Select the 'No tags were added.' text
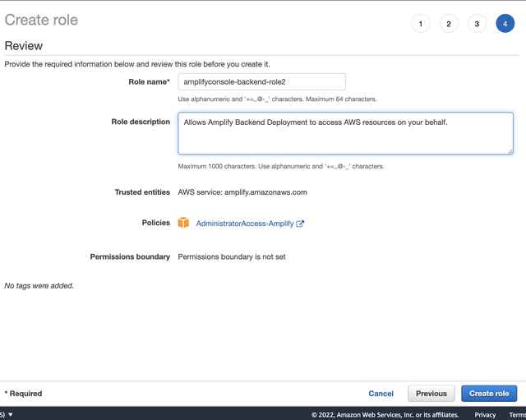 click(x=39, y=286)
